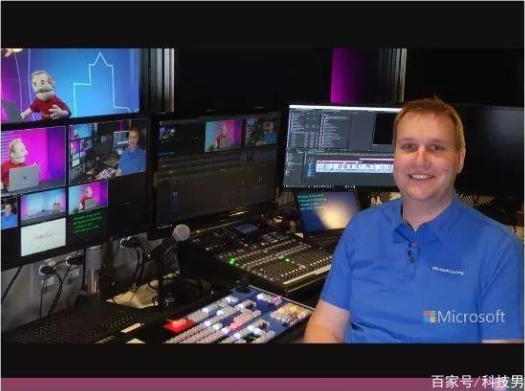The height and width of the screenshot is (391, 525).
Task: Select the puppet with laptop camera feed
Action: coord(33,160)
